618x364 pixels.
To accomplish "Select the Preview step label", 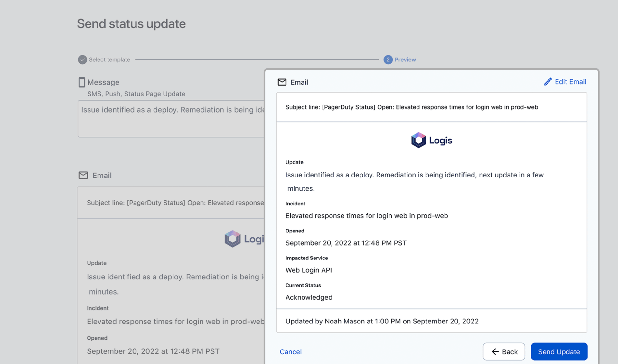I will tap(405, 59).
